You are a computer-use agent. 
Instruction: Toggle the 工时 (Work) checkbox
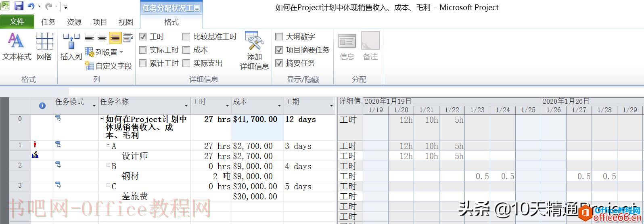pos(142,37)
